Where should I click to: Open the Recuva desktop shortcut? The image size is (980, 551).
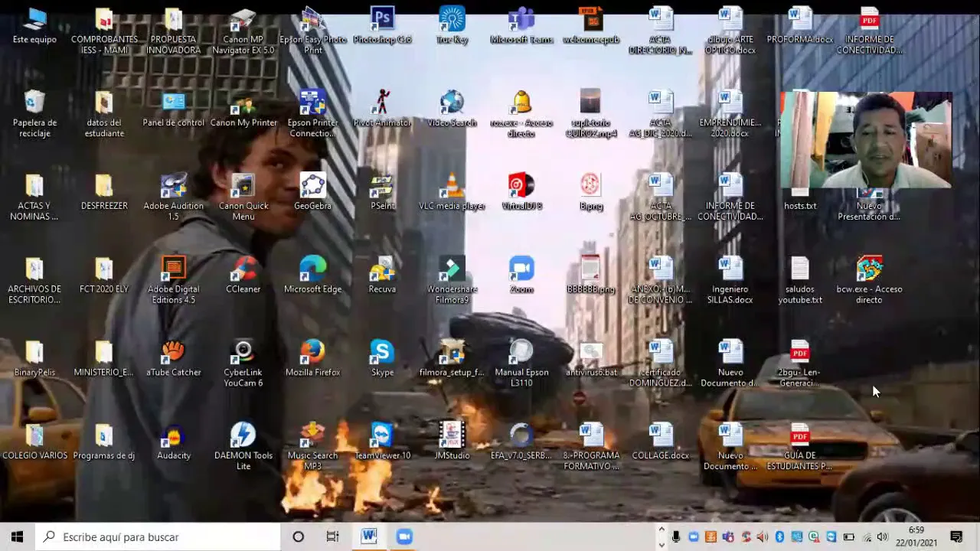[382, 275]
